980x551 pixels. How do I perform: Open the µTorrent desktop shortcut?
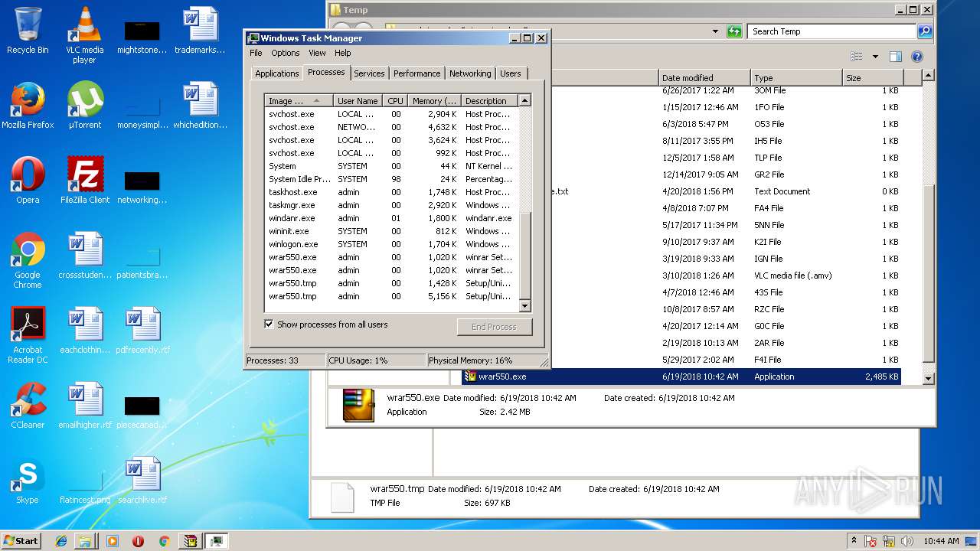coord(84,106)
